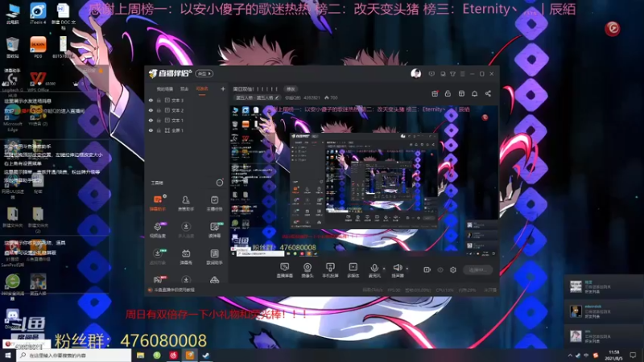Click the pencil edit icon beside the category tag
This screenshot has width=644, height=362.
coord(277,97)
